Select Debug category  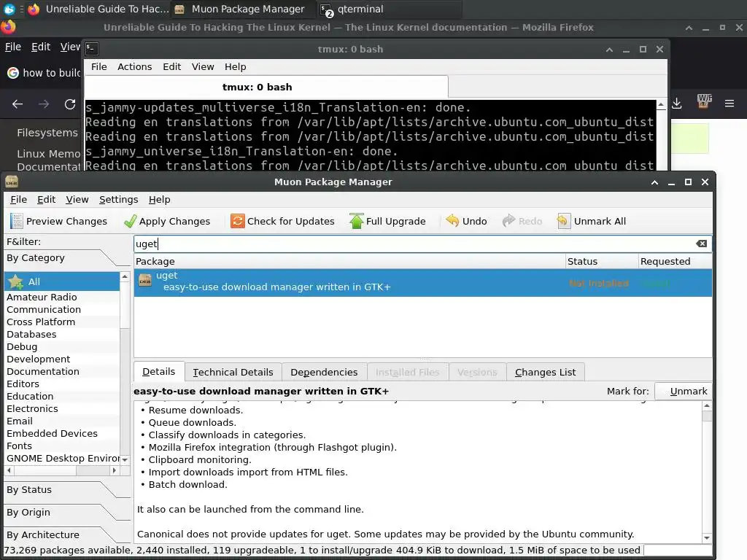62,346
